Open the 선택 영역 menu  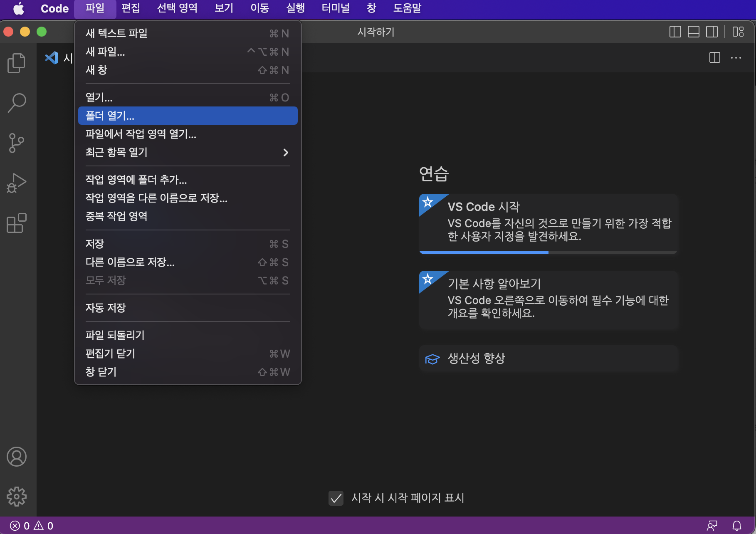177,8
